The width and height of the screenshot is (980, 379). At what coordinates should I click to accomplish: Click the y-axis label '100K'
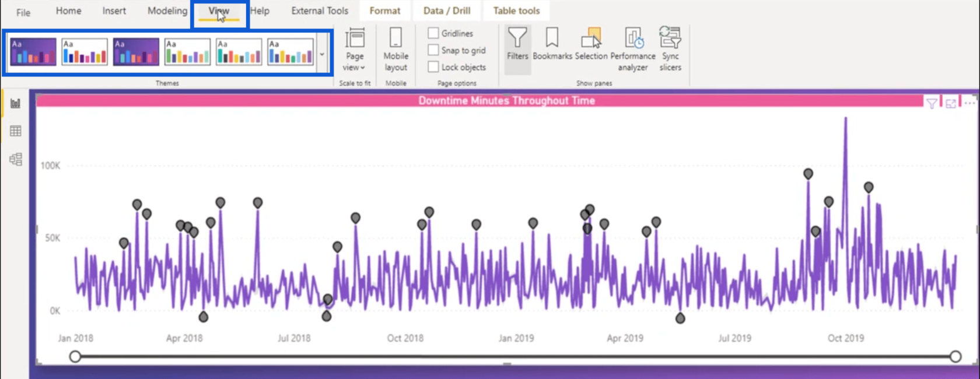tap(50, 166)
